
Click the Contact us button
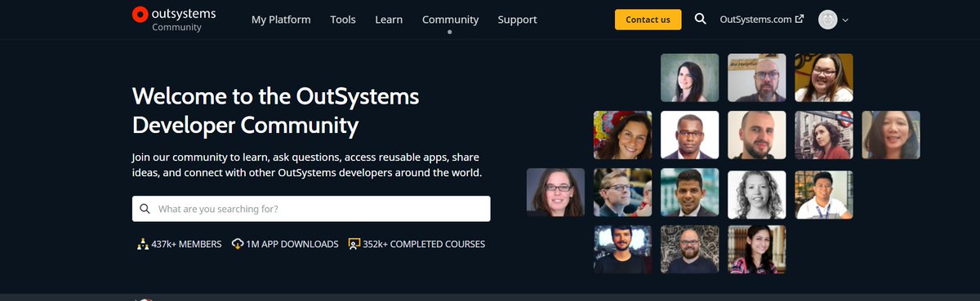click(x=648, y=20)
